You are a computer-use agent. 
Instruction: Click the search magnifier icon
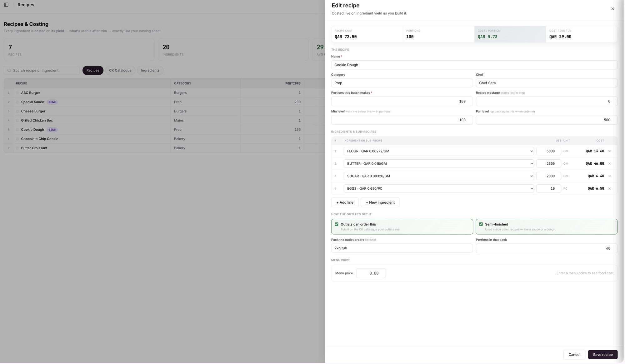[x=9, y=71]
